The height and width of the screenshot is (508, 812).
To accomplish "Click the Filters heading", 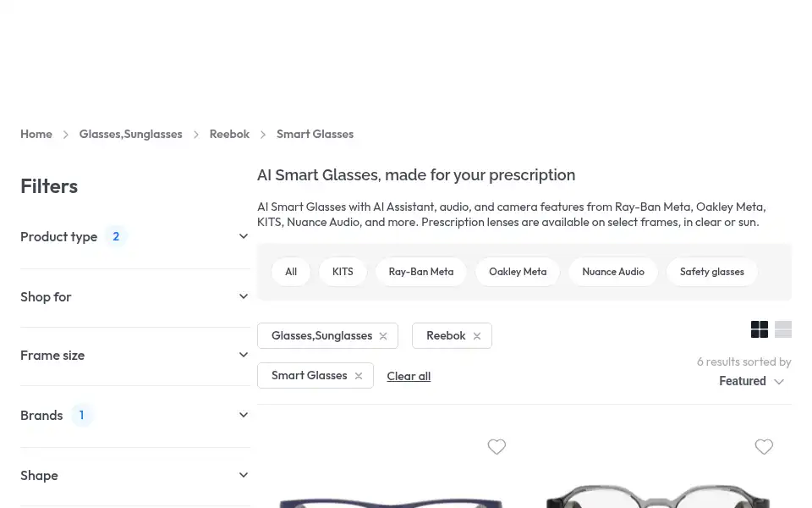I will (x=49, y=186).
